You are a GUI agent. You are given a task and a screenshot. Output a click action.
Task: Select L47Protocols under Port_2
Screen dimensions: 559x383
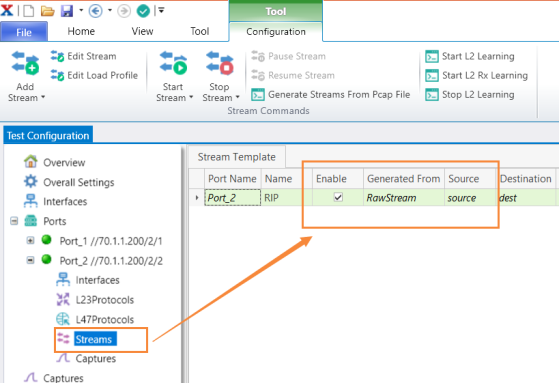[x=104, y=320]
